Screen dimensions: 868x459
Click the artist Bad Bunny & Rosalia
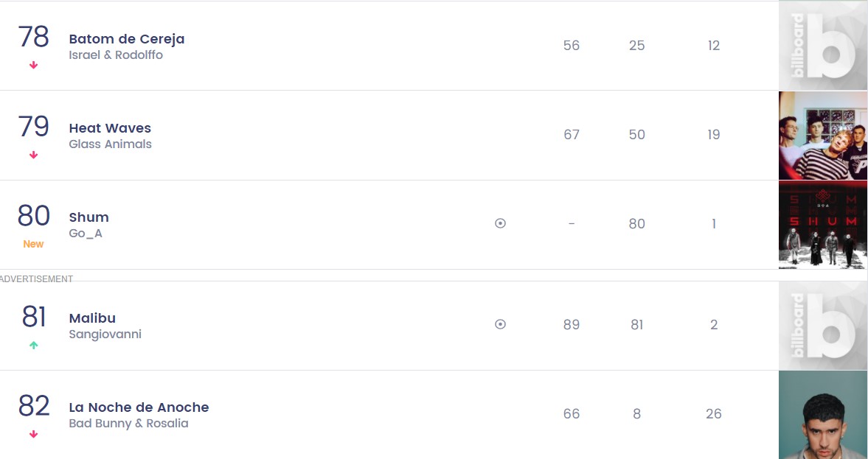(x=128, y=424)
